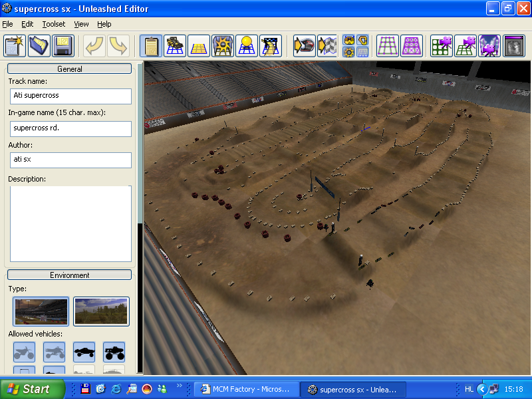Expand hidden quick launch icons chevron
The width and height of the screenshot is (532, 399).
coord(179,386)
